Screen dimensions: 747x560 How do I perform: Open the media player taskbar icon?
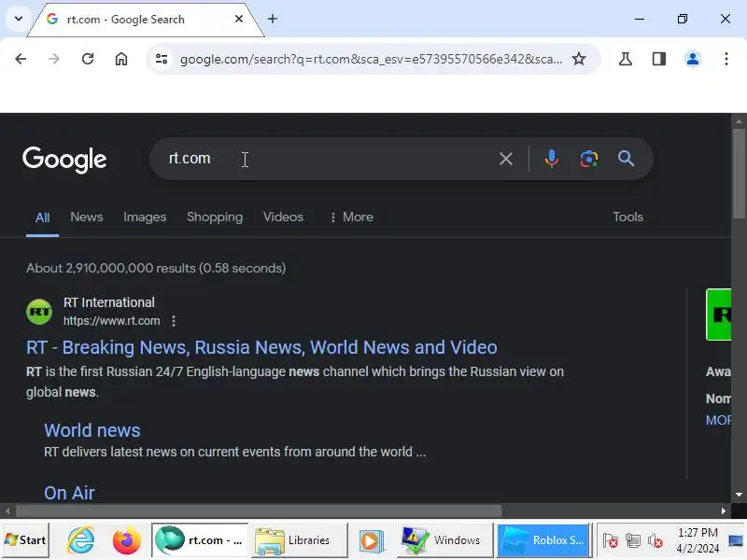coord(372,541)
